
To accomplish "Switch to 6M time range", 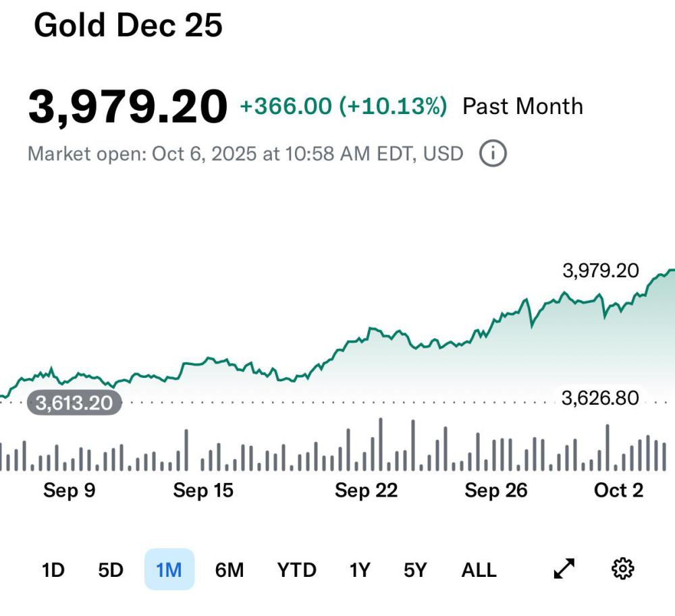I will [x=229, y=570].
